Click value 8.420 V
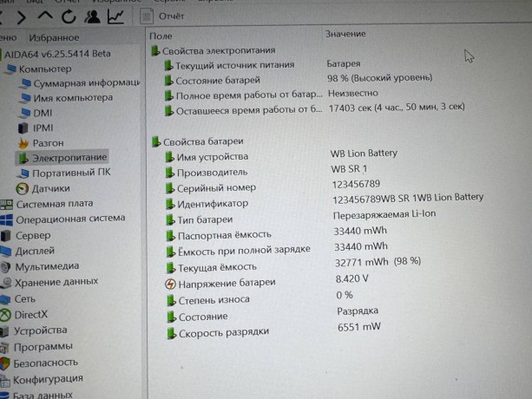Image resolution: width=532 pixels, height=399 pixels. (x=351, y=278)
